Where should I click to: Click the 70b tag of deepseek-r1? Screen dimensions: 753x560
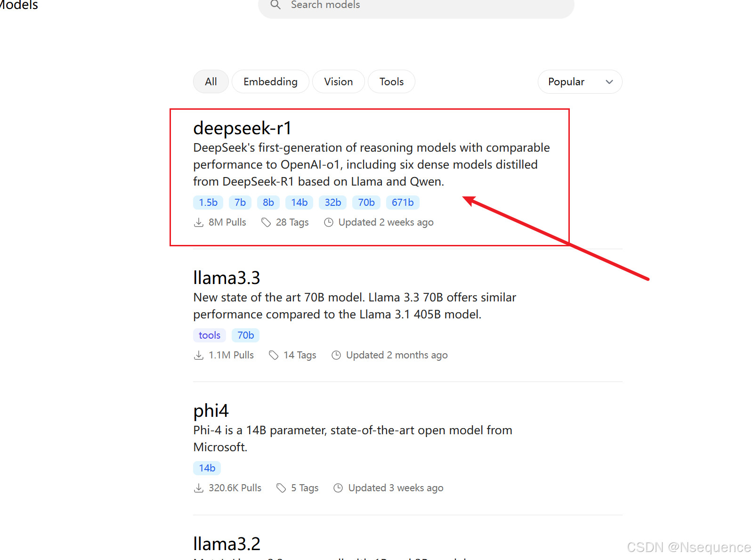click(x=366, y=203)
